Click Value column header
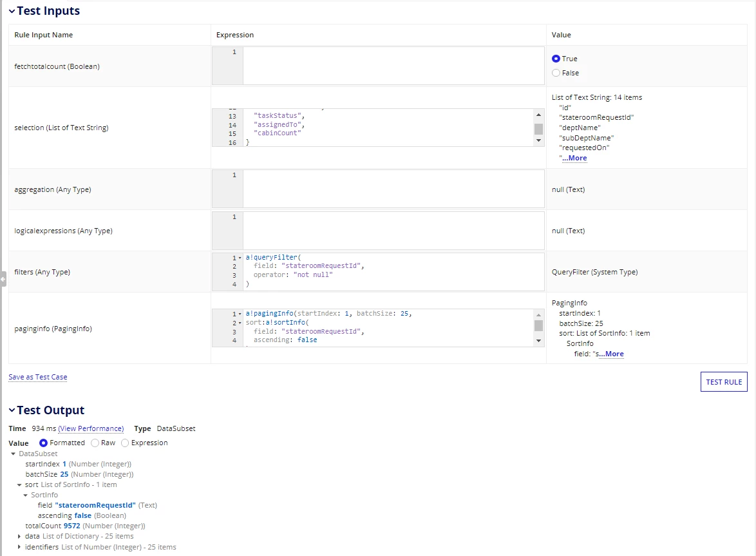756x556 pixels. [562, 35]
